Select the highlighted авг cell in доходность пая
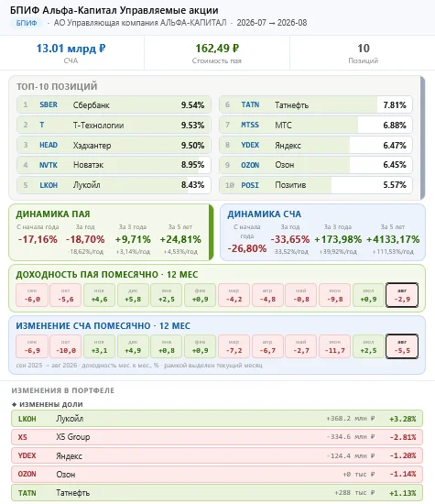 [402, 295]
